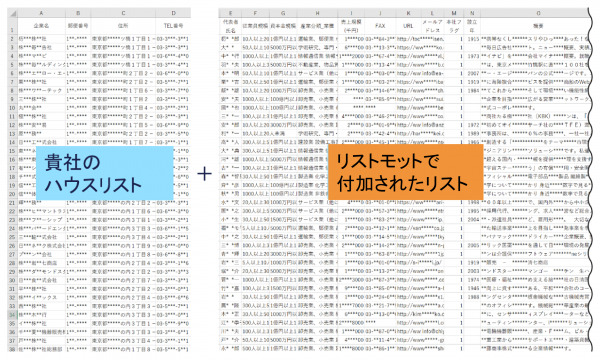Click the blue 貴社のハウスリスト label
This screenshot has width=600, height=360.
(x=104, y=173)
